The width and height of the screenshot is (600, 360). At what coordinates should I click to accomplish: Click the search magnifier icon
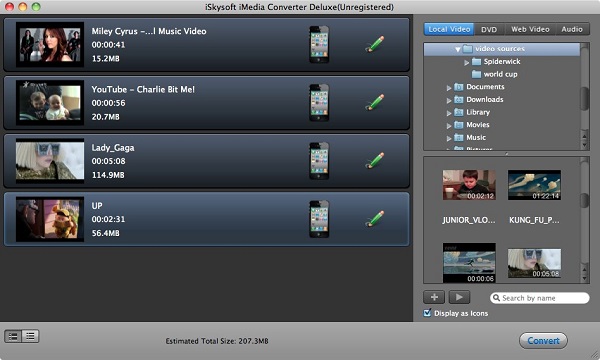(x=496, y=298)
